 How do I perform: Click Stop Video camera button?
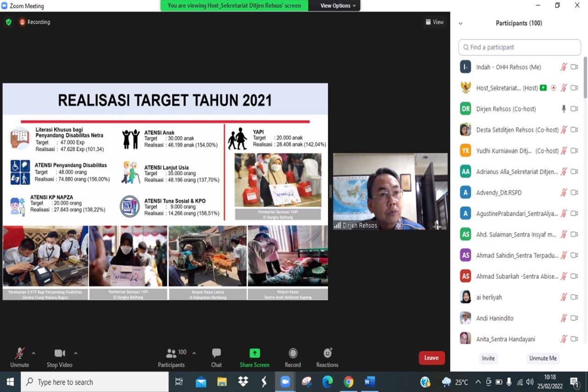tap(60, 358)
